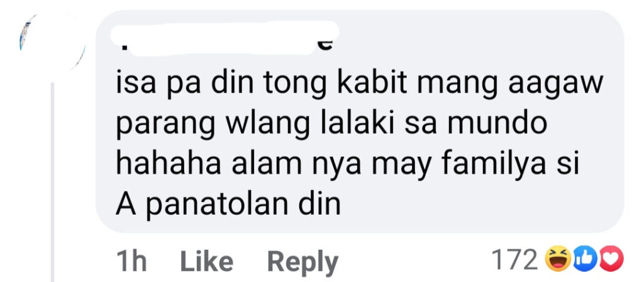Click the Haha laughing reaction emoji

(558, 260)
